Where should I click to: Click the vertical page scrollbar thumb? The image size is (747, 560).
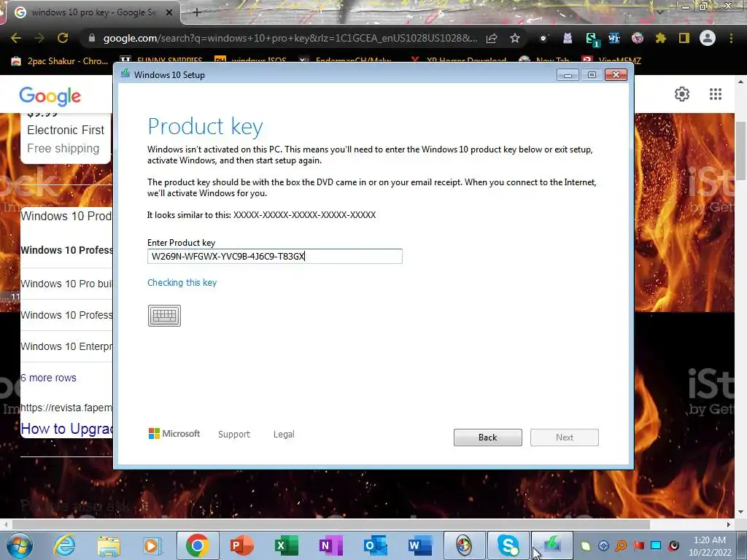(741, 151)
